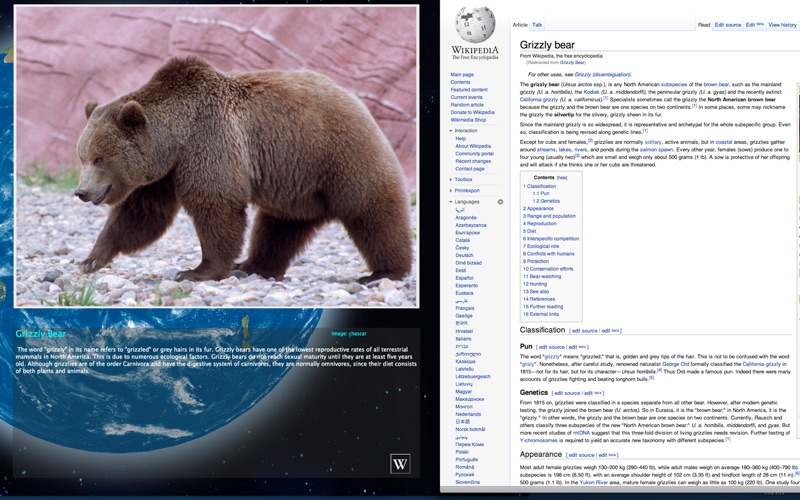Open the View history tab
The width and height of the screenshot is (800, 500).
[x=782, y=25]
